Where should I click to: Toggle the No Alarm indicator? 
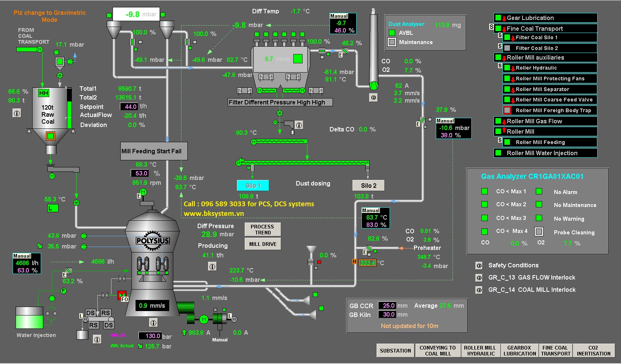tap(539, 191)
